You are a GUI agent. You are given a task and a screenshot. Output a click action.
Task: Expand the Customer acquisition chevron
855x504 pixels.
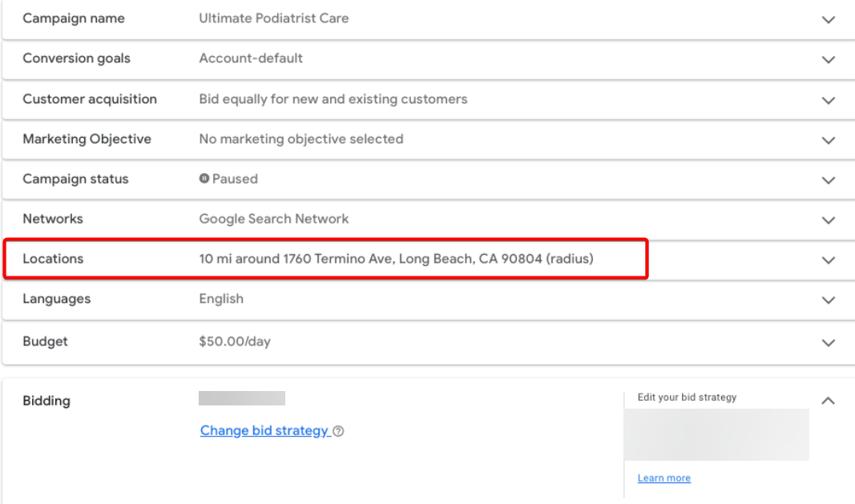click(829, 100)
